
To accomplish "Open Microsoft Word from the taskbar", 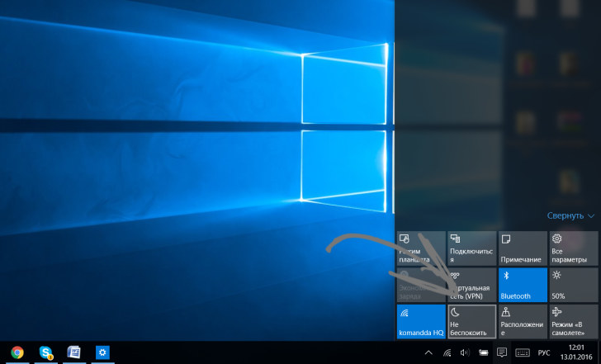I will pos(73,352).
